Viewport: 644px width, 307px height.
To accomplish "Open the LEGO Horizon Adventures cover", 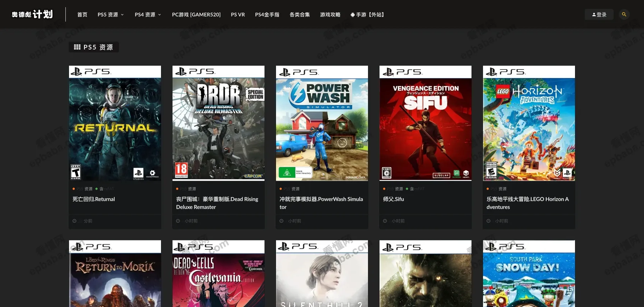I will [x=529, y=123].
